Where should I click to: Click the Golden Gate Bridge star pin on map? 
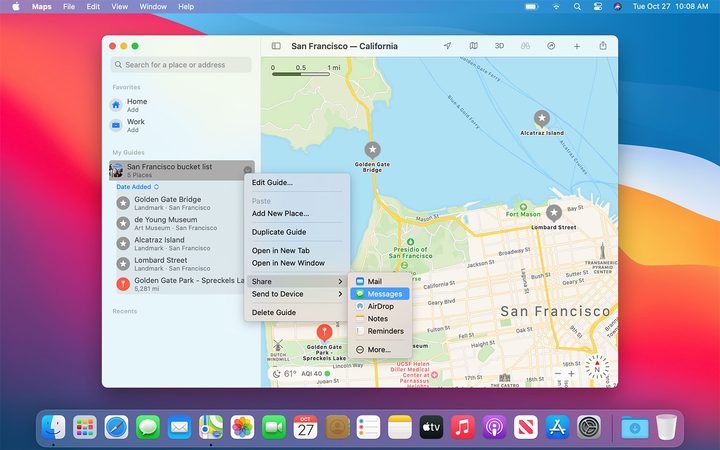(x=372, y=150)
